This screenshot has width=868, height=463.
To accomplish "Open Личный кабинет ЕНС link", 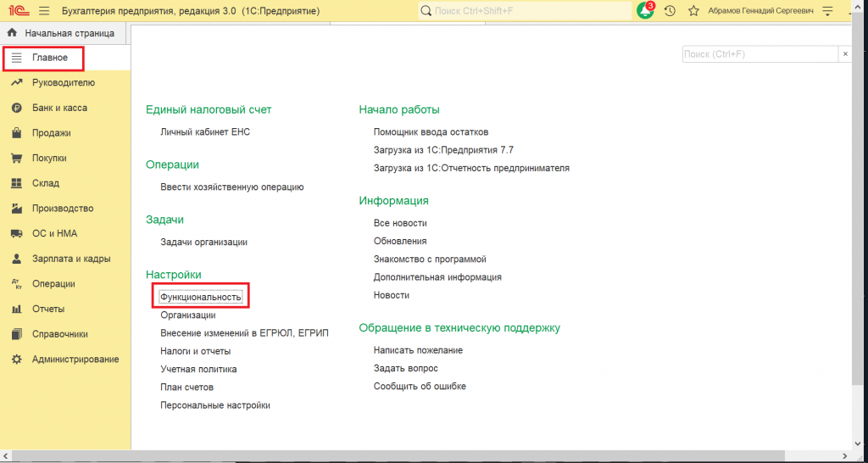I will 205,132.
